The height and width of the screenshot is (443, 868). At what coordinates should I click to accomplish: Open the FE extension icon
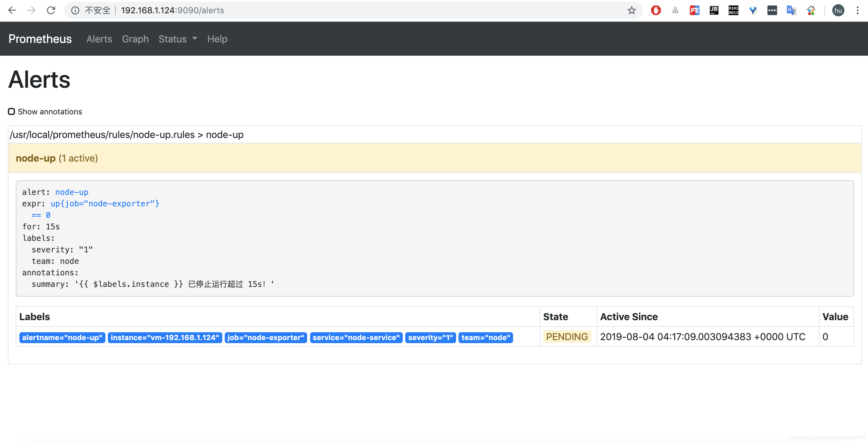pyautogui.click(x=694, y=10)
